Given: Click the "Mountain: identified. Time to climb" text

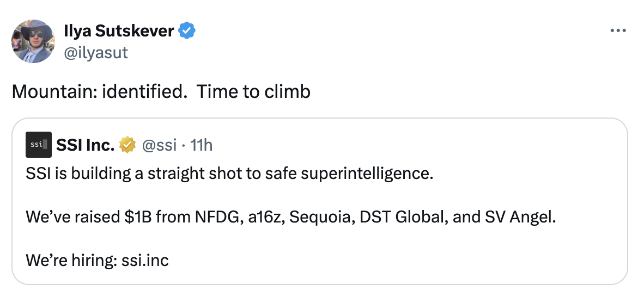Looking at the screenshot, I should [161, 91].
